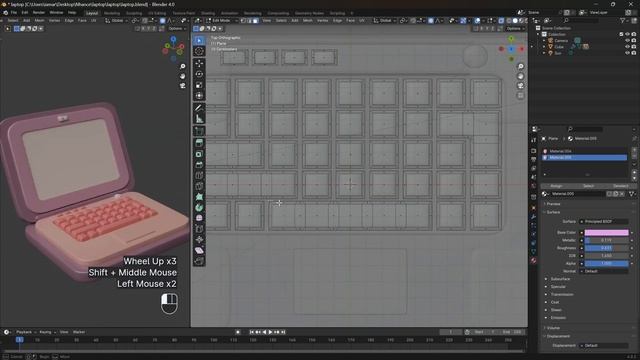
Task: Open Mesh menu in right viewport header
Action: click(308, 20)
